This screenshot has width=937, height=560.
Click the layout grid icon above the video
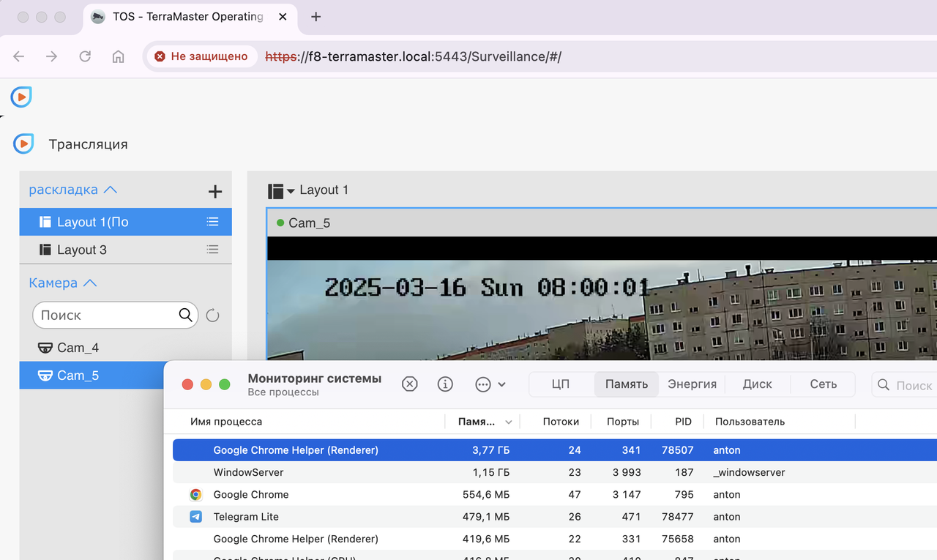click(275, 191)
